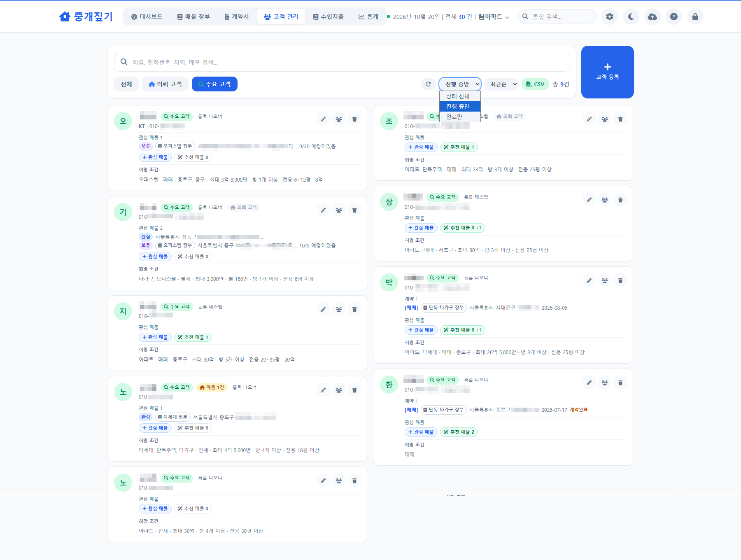This screenshot has width=741, height=560.
Task: Filter by 전체 customers
Action: pyautogui.click(x=126, y=84)
